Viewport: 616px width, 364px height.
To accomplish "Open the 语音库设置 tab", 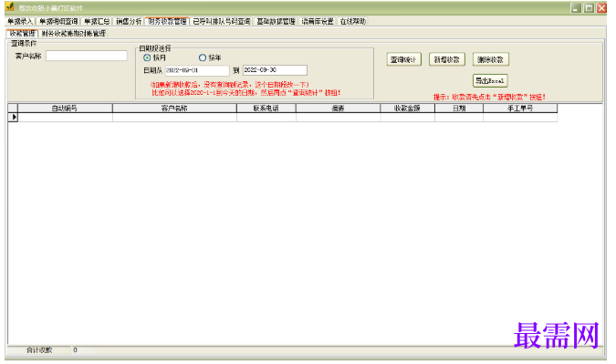I will pos(318,21).
